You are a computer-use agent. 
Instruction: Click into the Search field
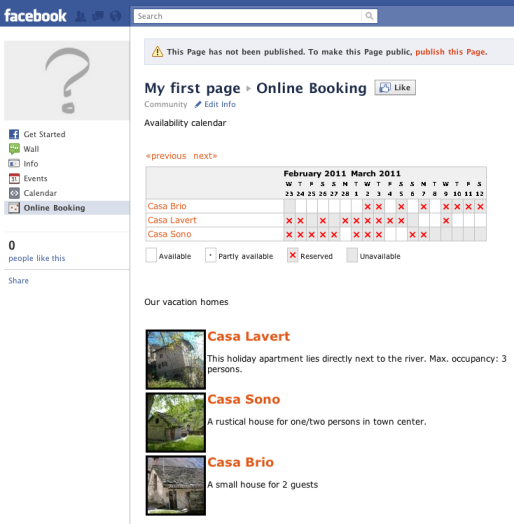click(x=247, y=16)
